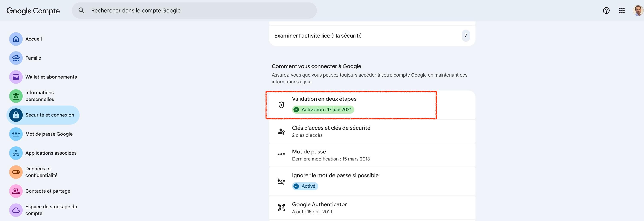Open Informations personnelles section
The width and height of the screenshot is (644, 221).
coord(43,96)
